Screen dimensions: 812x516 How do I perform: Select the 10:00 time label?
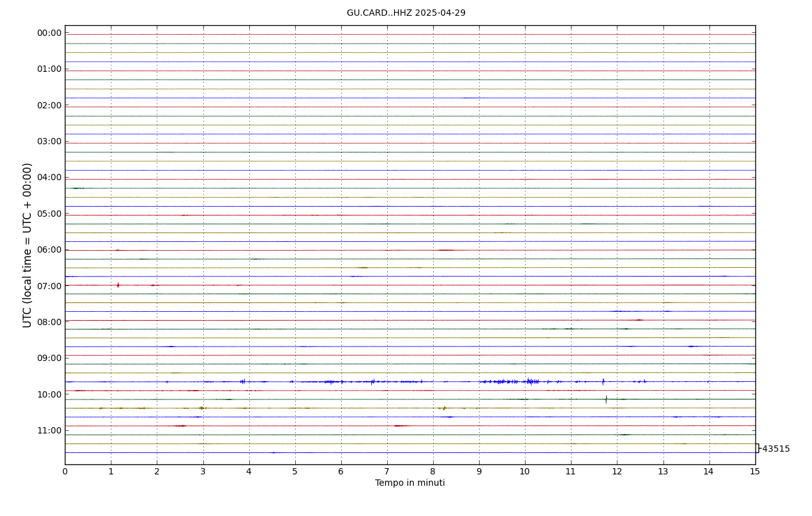[50, 394]
